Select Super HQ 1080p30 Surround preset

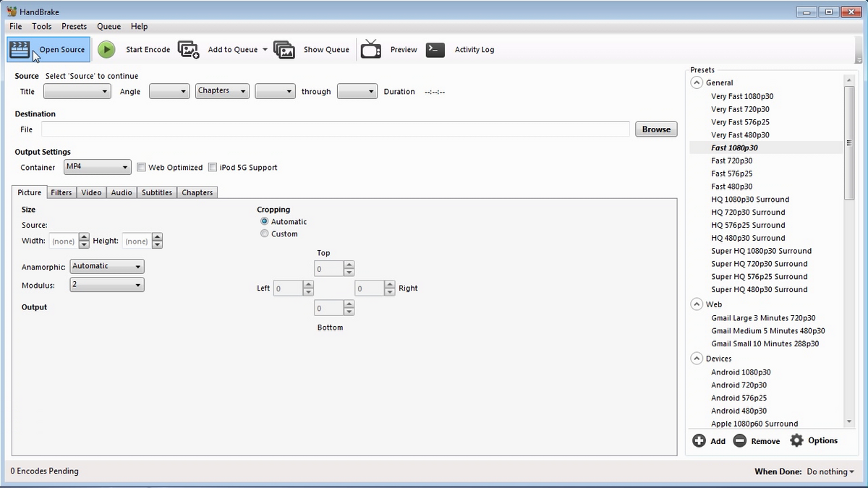pos(761,251)
